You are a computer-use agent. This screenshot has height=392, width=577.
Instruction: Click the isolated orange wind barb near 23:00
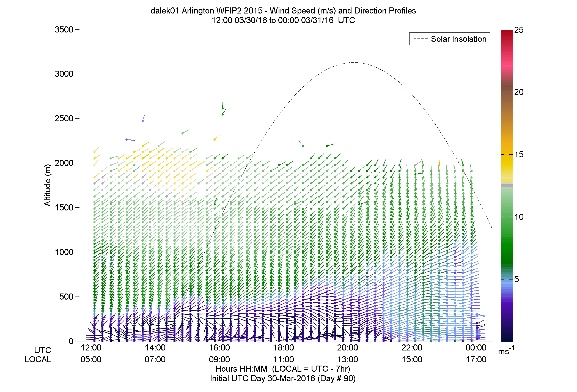pyautogui.click(x=439, y=162)
